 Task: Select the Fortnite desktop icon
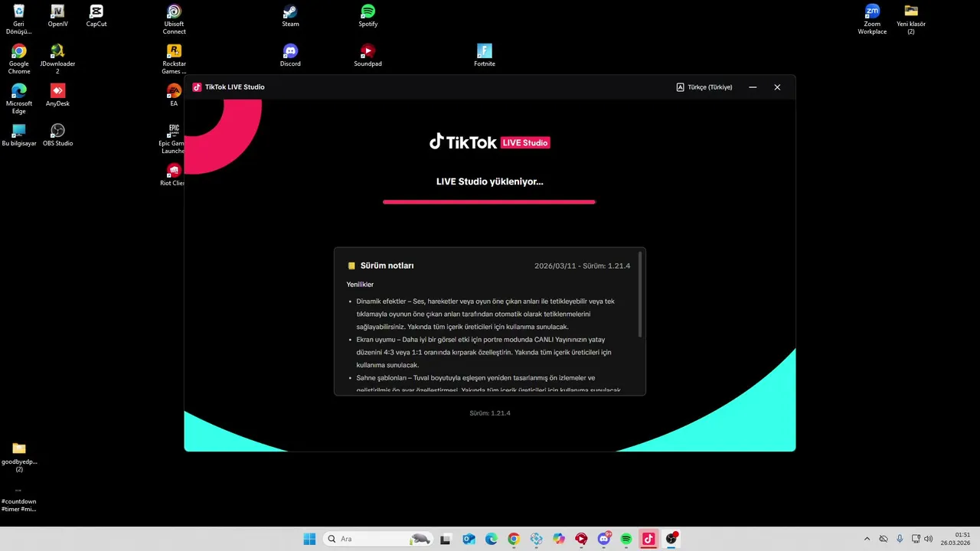point(485,56)
